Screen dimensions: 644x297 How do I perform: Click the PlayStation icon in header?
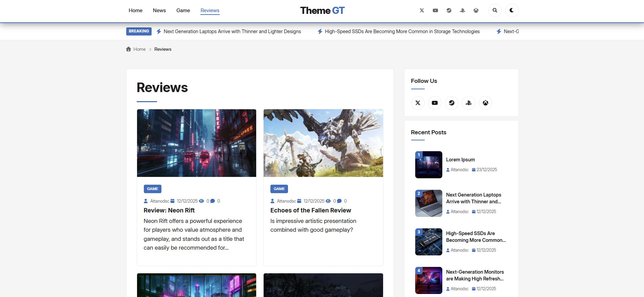click(x=462, y=10)
